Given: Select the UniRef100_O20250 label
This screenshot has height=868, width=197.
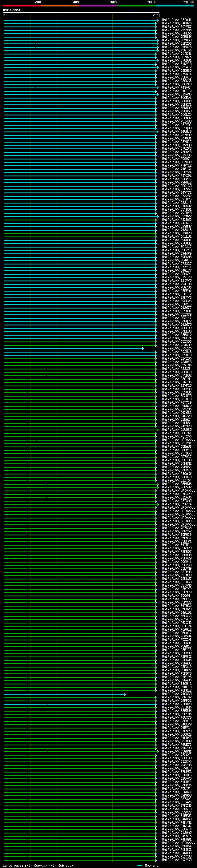Looking at the screenshot, I should [176, 358].
